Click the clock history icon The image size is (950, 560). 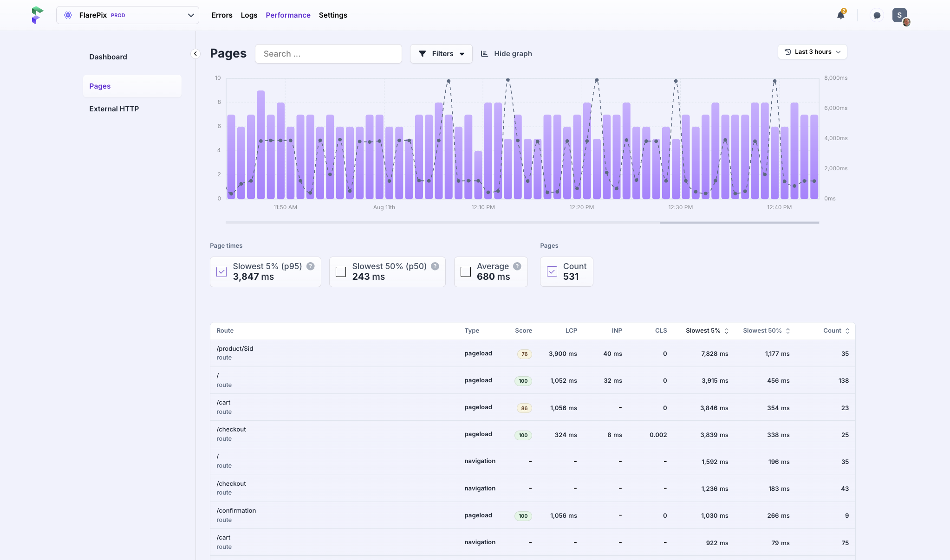tap(788, 52)
